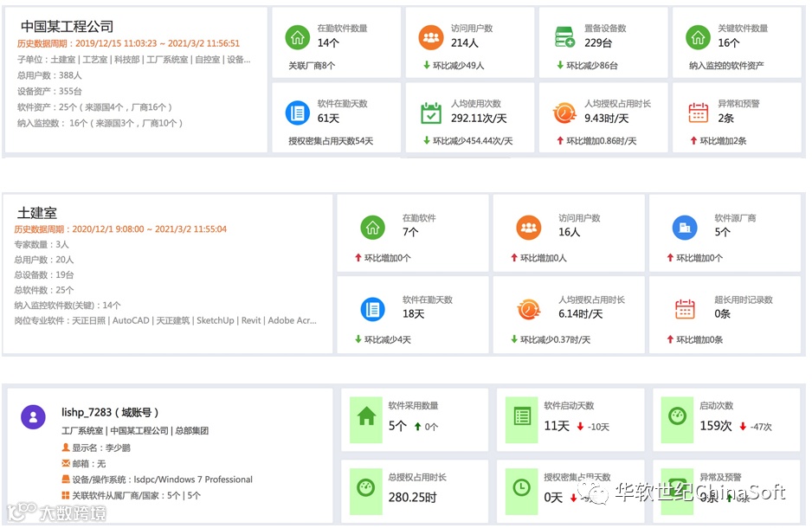Viewport: 812px width, 528px height.
Task: Click the green home icon beside 关键软件数量
Action: pyautogui.click(x=698, y=37)
